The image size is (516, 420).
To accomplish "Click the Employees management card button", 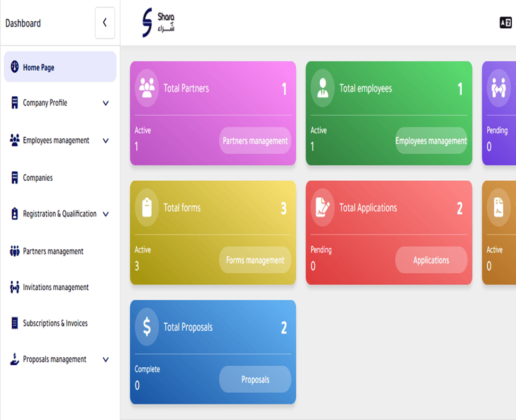I will [x=431, y=140].
